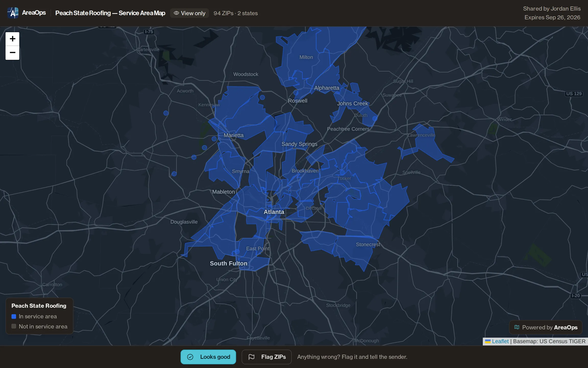This screenshot has width=588, height=368.
Task: Click the Douglasville label
Action: coord(184,222)
